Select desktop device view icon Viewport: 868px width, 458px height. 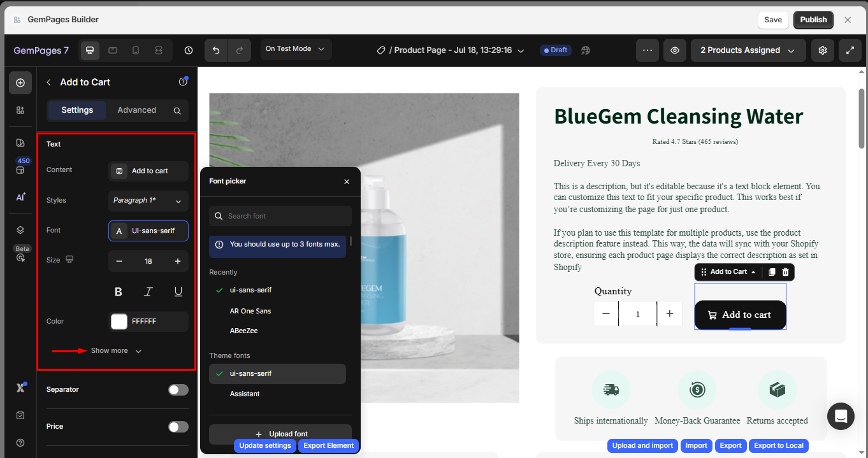pos(90,50)
